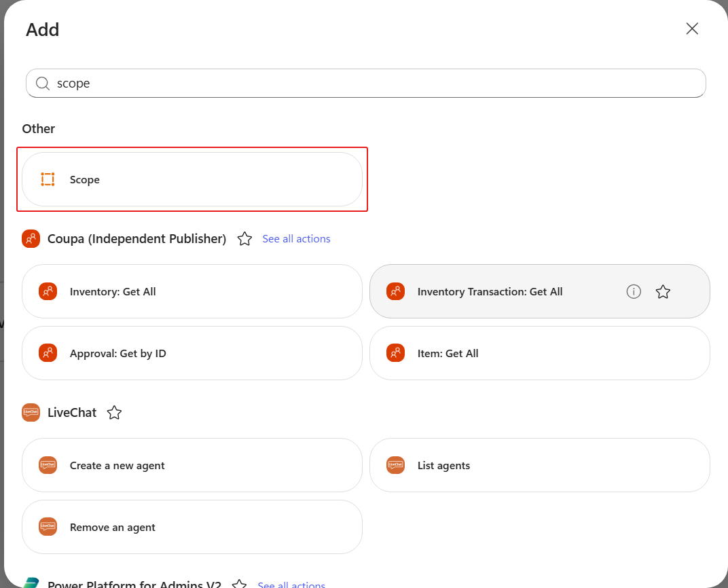The height and width of the screenshot is (588, 728).
Task: Add Approval: Get by ID action
Action: point(192,353)
